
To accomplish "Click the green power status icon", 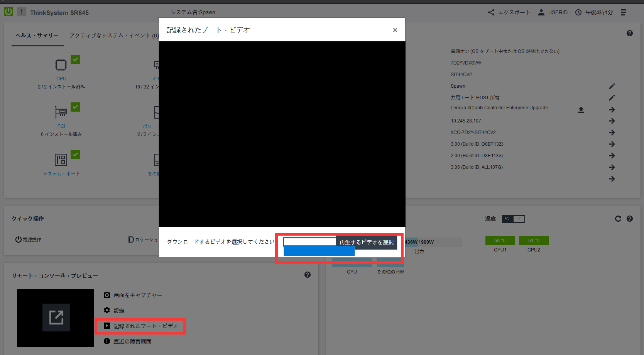I will click(x=8, y=12).
